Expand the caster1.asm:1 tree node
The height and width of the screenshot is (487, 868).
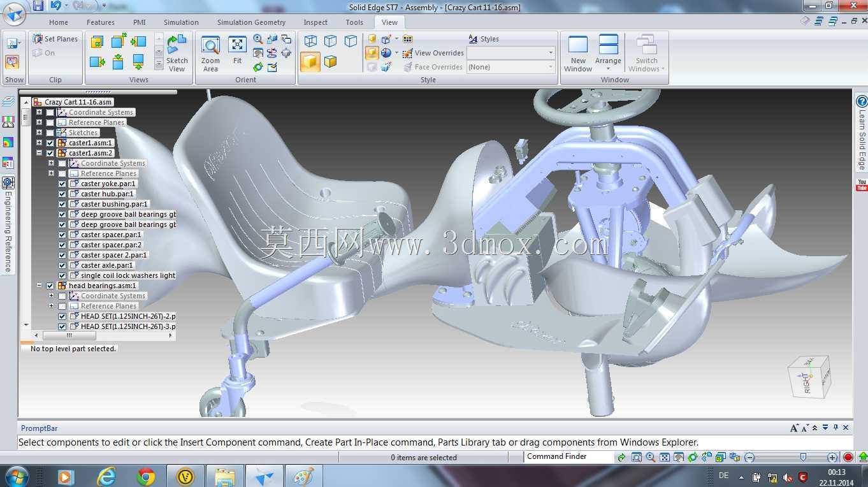(40, 143)
